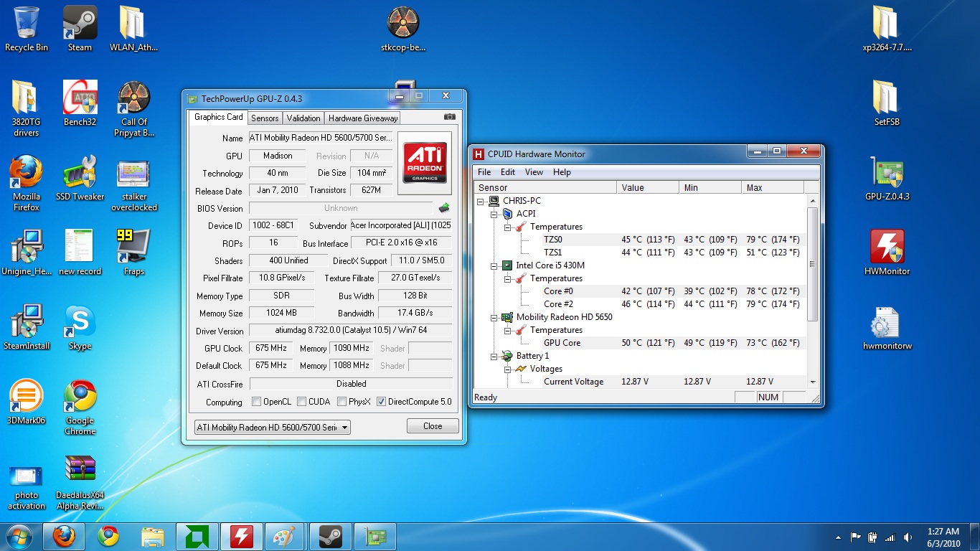Image resolution: width=980 pixels, height=551 pixels.
Task: Open the photo activation desktop icon
Action: tap(27, 486)
